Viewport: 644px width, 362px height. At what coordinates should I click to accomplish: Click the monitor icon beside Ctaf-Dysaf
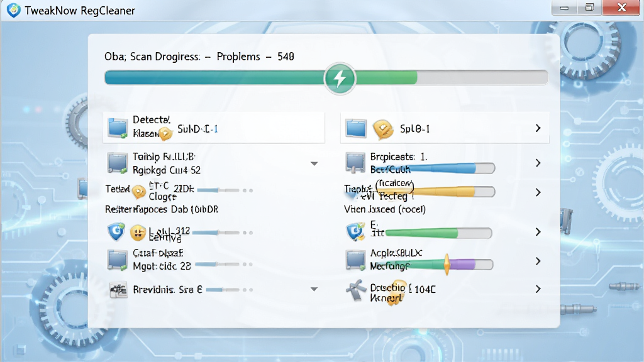[x=118, y=260]
